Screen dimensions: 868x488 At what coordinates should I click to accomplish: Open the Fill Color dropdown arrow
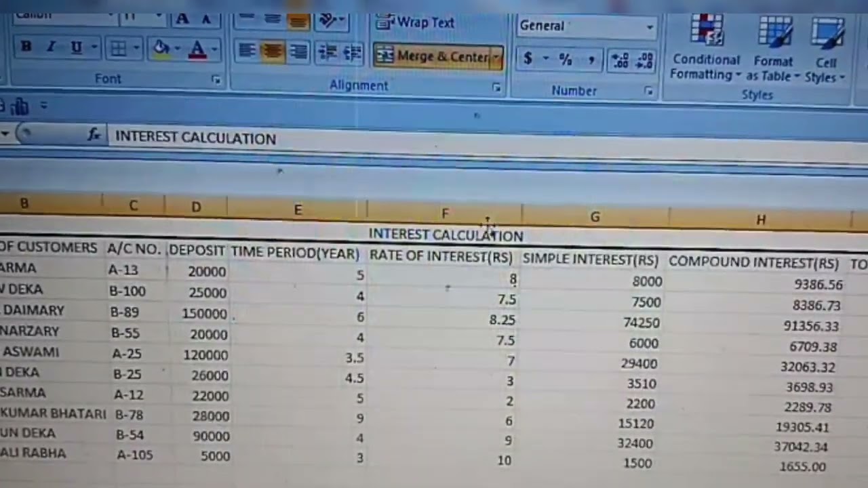[x=178, y=49]
